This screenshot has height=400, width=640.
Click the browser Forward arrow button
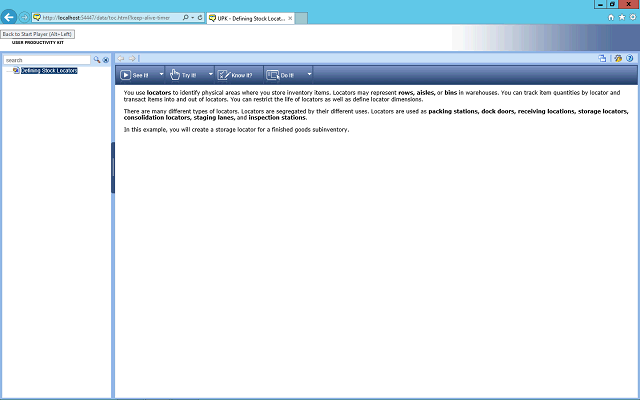24,18
